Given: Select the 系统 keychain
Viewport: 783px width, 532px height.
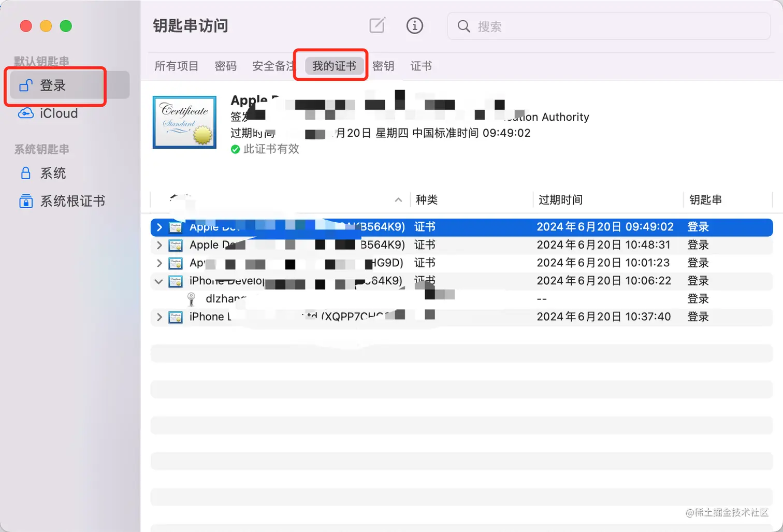Looking at the screenshot, I should (x=53, y=173).
